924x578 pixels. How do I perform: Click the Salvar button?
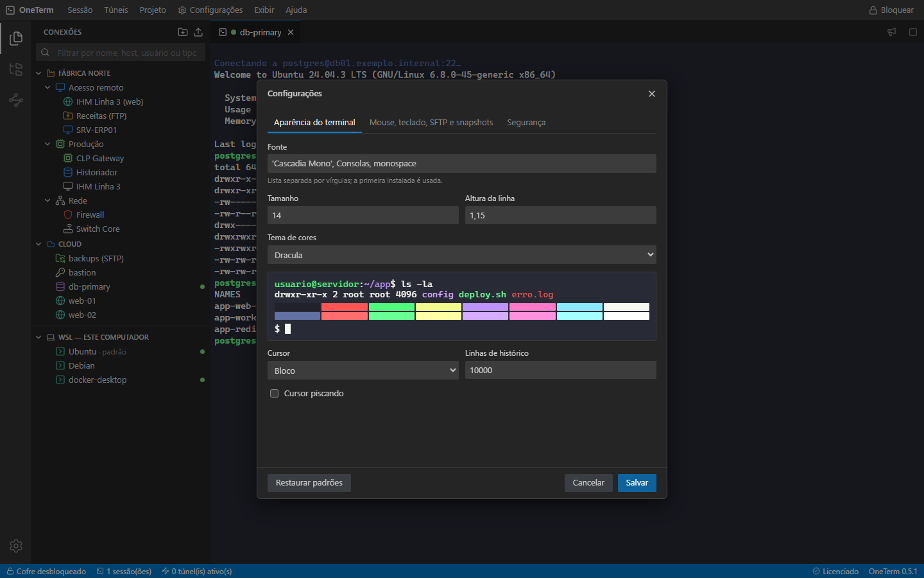[x=637, y=483]
